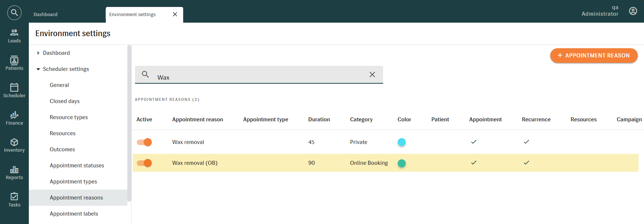644x224 pixels.
Task: Open Tasks from the sidebar
Action: click(x=14, y=200)
